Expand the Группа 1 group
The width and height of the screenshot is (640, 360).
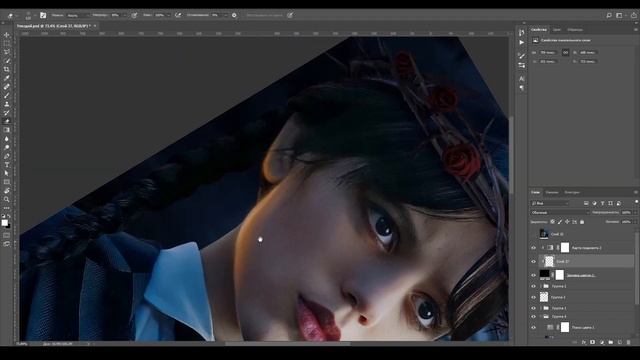[x=541, y=308]
